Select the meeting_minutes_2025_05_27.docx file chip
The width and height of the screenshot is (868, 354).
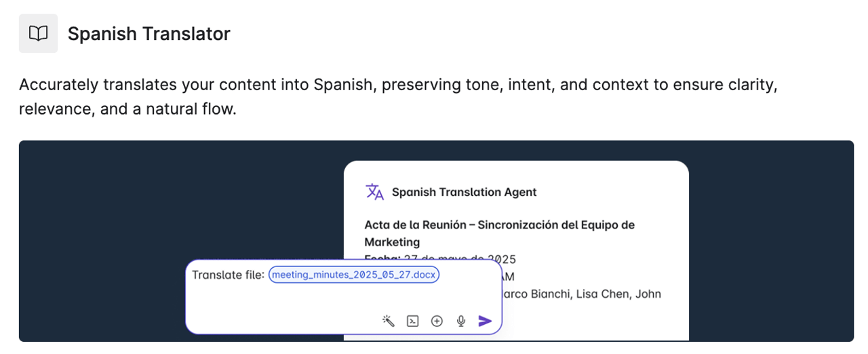click(x=353, y=275)
